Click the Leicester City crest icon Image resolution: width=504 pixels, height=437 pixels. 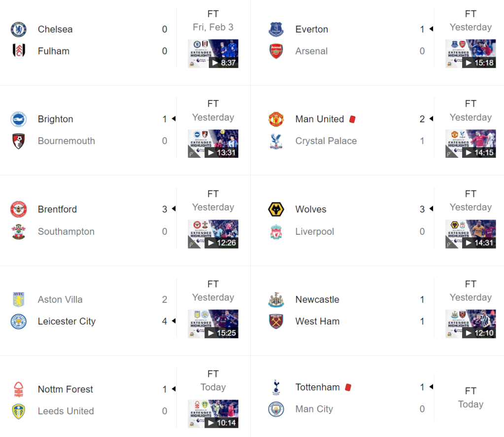(x=19, y=322)
